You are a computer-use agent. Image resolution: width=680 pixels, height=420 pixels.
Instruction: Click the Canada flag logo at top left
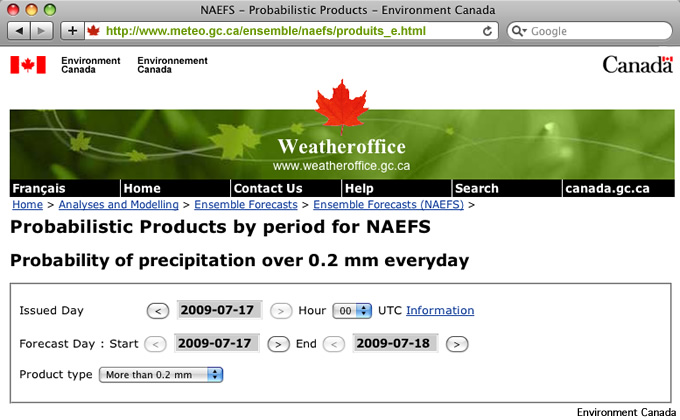pyautogui.click(x=28, y=65)
